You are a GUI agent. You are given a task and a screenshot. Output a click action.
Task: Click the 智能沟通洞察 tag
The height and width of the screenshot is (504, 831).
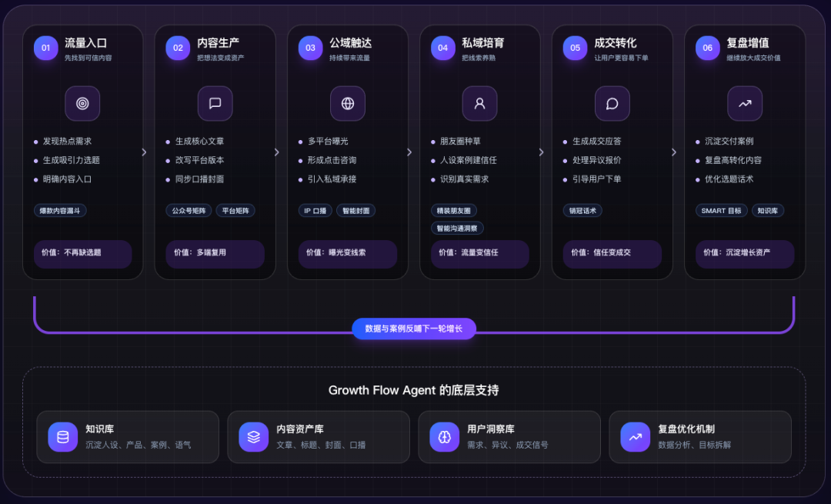(457, 228)
